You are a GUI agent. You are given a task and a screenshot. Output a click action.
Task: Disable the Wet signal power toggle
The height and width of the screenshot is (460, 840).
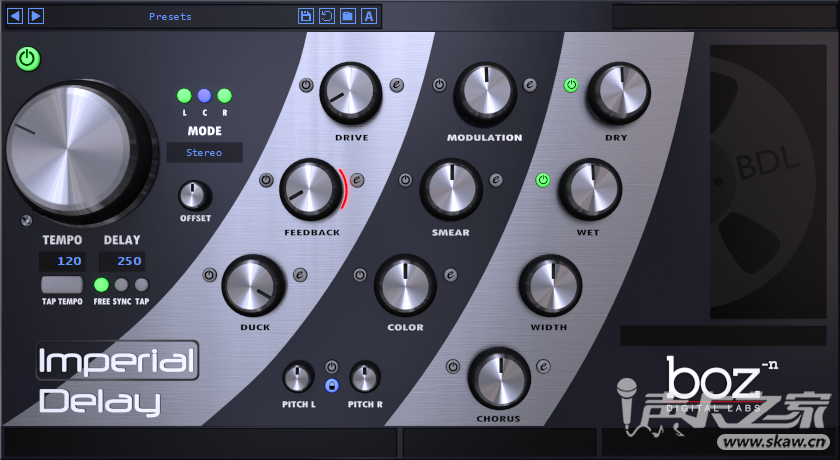(543, 180)
